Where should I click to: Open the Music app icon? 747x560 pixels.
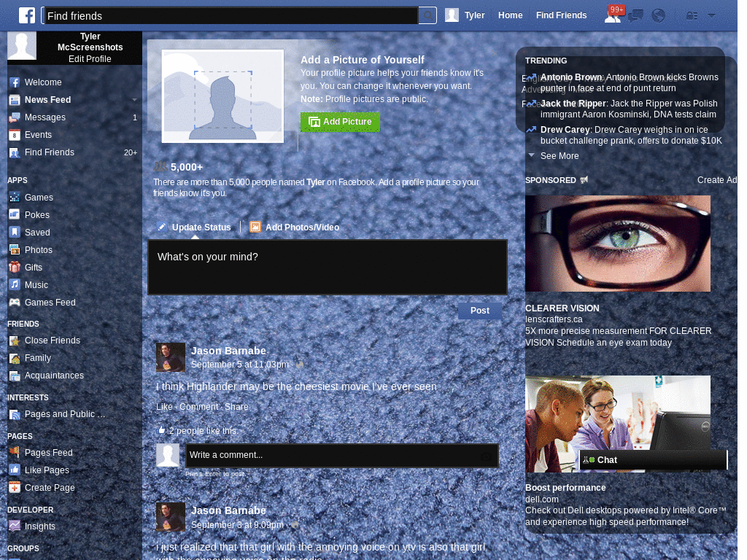(x=15, y=285)
